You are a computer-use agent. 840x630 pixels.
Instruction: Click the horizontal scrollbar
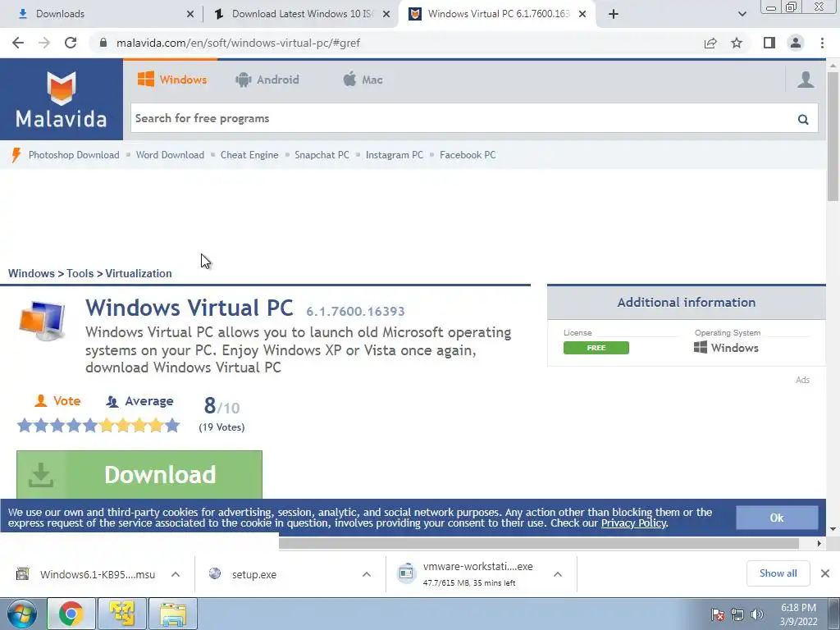click(x=539, y=543)
